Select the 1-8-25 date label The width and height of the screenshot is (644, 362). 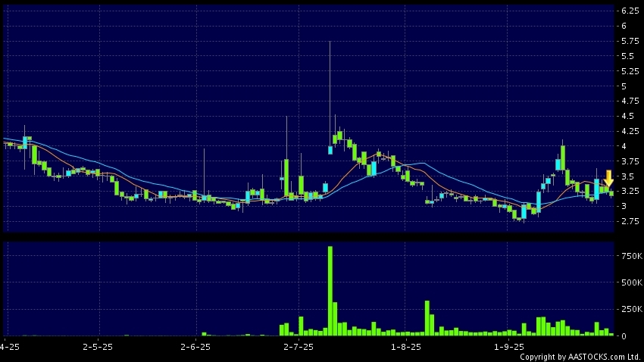point(405,347)
